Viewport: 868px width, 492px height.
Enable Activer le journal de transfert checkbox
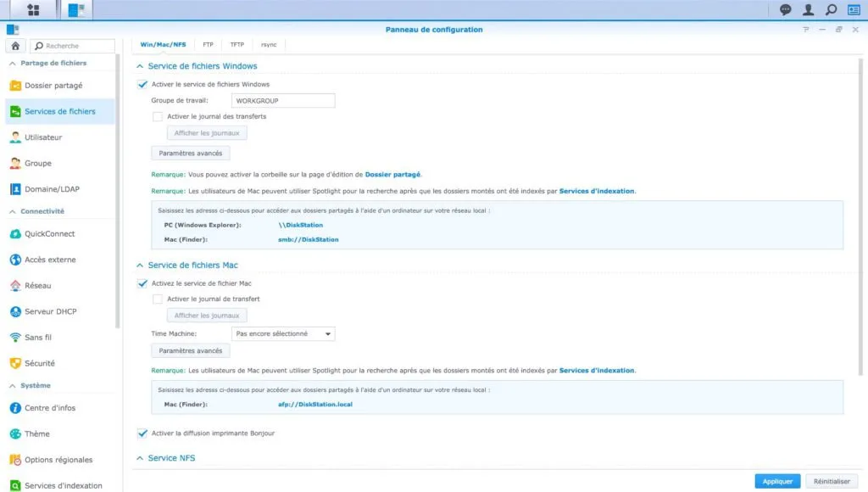tap(158, 299)
